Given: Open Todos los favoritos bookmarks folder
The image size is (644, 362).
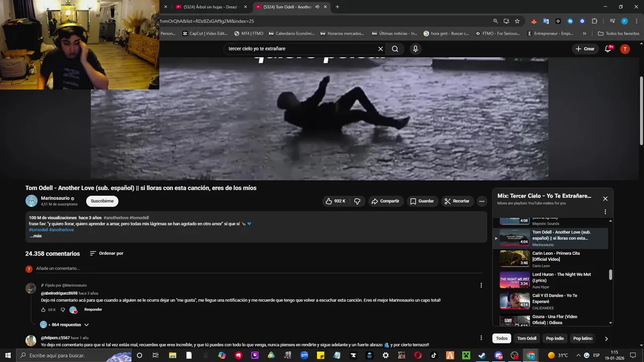Looking at the screenshot, I should point(618,33).
